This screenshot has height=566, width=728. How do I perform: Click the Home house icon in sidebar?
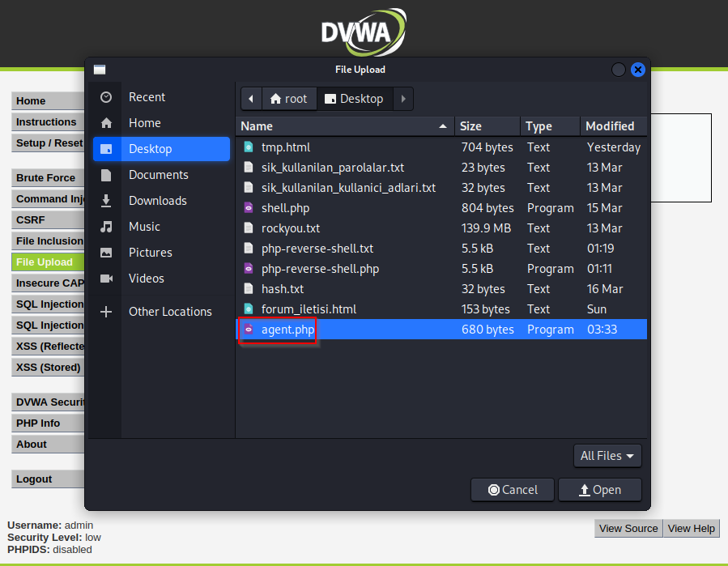[106, 123]
